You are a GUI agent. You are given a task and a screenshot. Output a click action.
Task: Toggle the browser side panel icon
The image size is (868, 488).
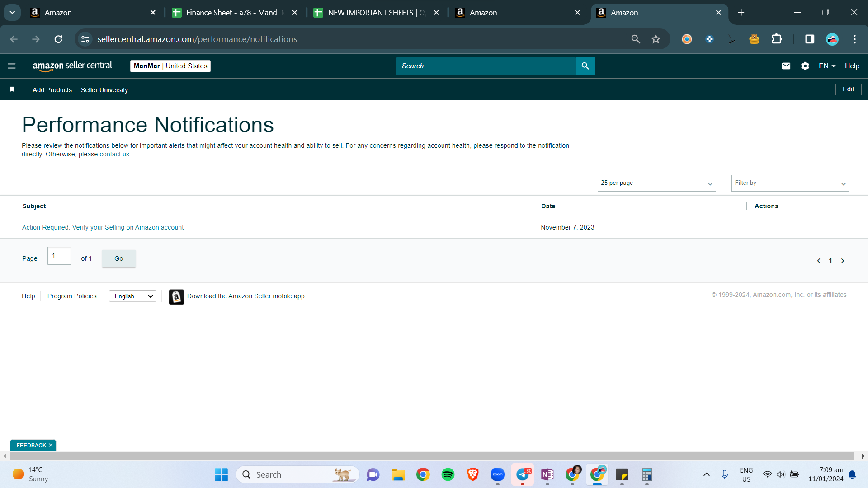click(x=810, y=39)
